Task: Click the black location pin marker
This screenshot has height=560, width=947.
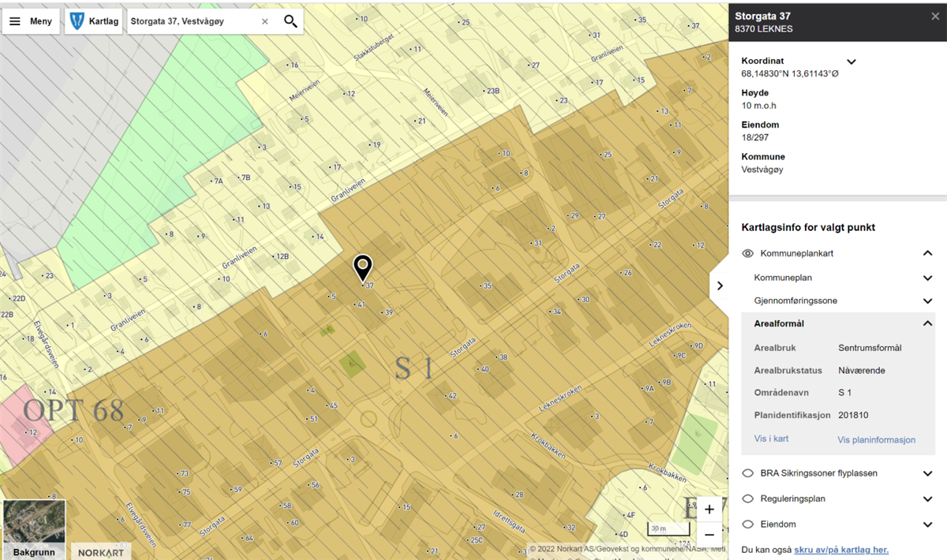Action: (362, 267)
